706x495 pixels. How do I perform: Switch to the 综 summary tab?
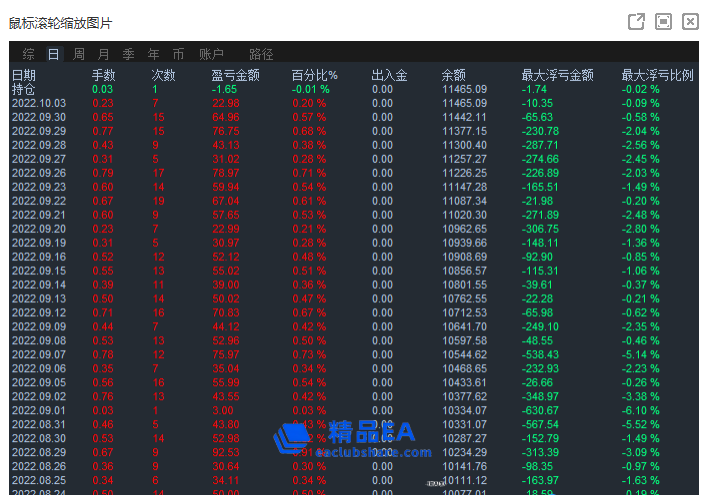click(x=28, y=54)
